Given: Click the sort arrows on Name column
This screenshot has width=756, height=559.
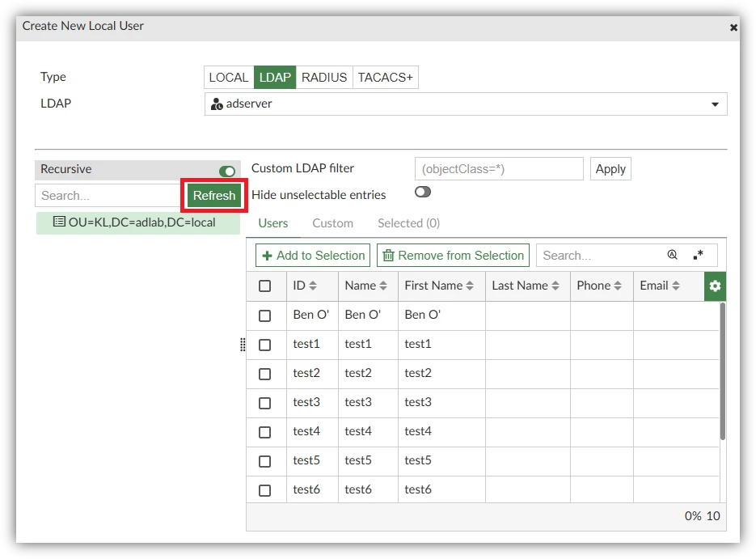Looking at the screenshot, I should pos(383,286).
